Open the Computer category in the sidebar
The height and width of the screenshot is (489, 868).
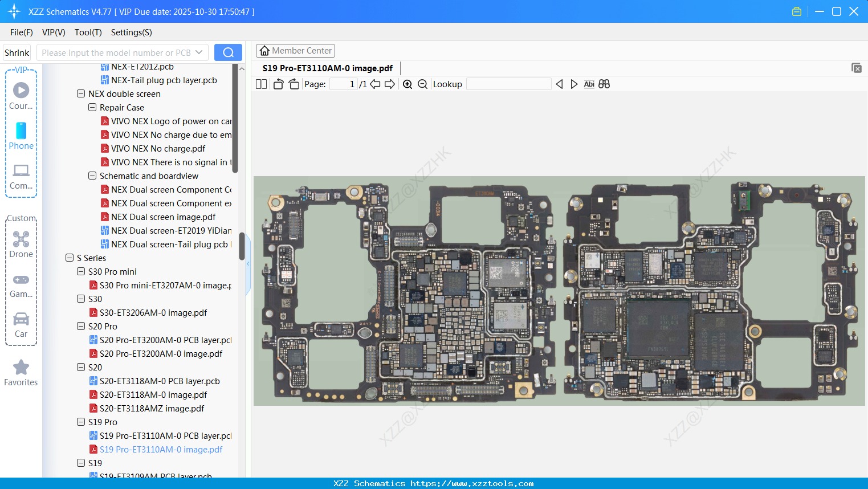click(x=21, y=176)
